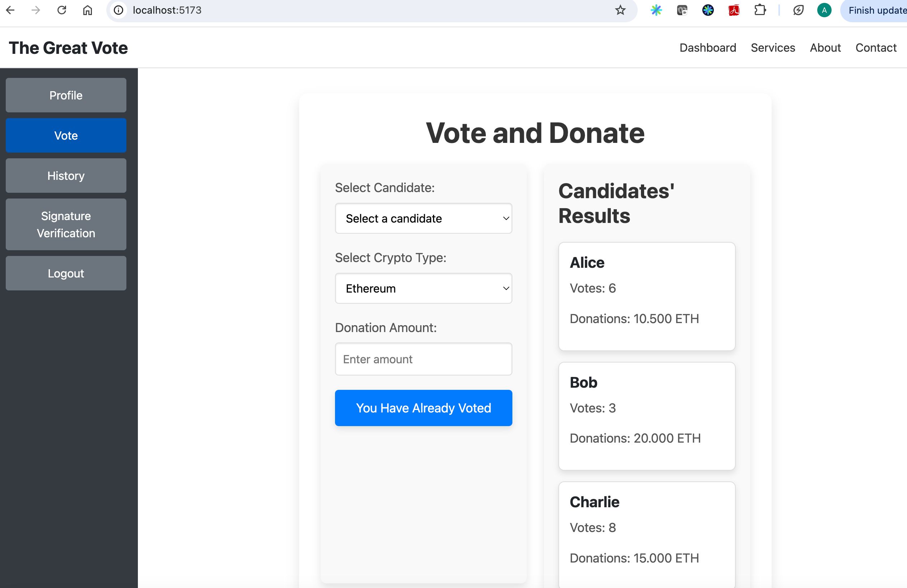This screenshot has width=907, height=588.
Task: Click the Vote sidebar icon
Action: [66, 135]
